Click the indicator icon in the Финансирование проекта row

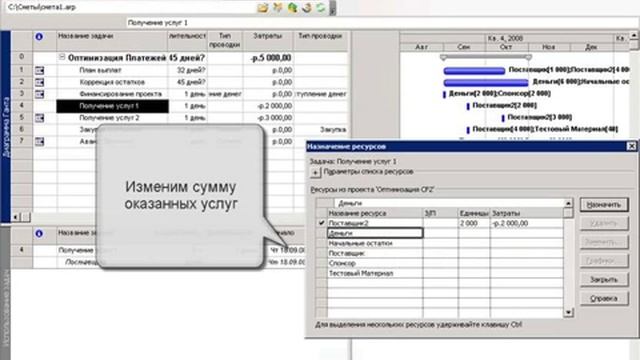tap(39, 94)
